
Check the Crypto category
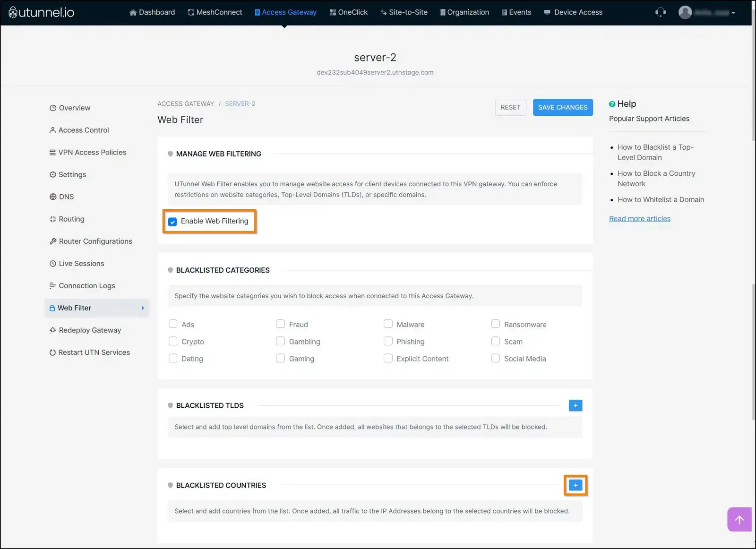173,341
